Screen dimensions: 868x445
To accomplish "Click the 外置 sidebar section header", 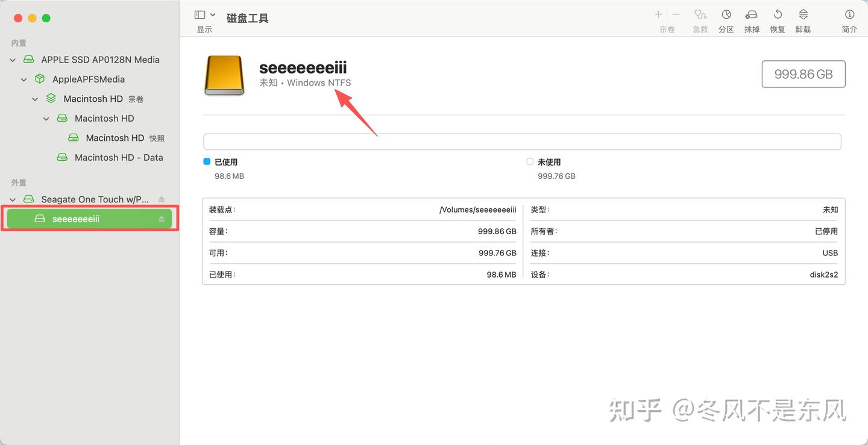I will pyautogui.click(x=19, y=182).
